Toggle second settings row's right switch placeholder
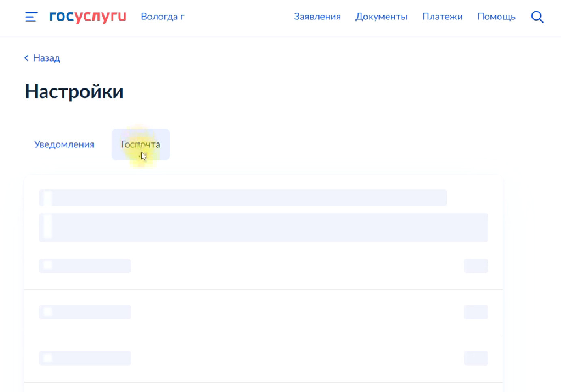 click(x=476, y=312)
